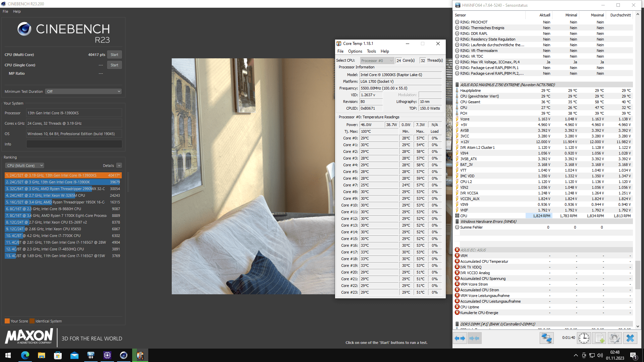The width and height of the screenshot is (644, 362).
Task: Click Identical System brown legend swatch
Action: pos(32,321)
